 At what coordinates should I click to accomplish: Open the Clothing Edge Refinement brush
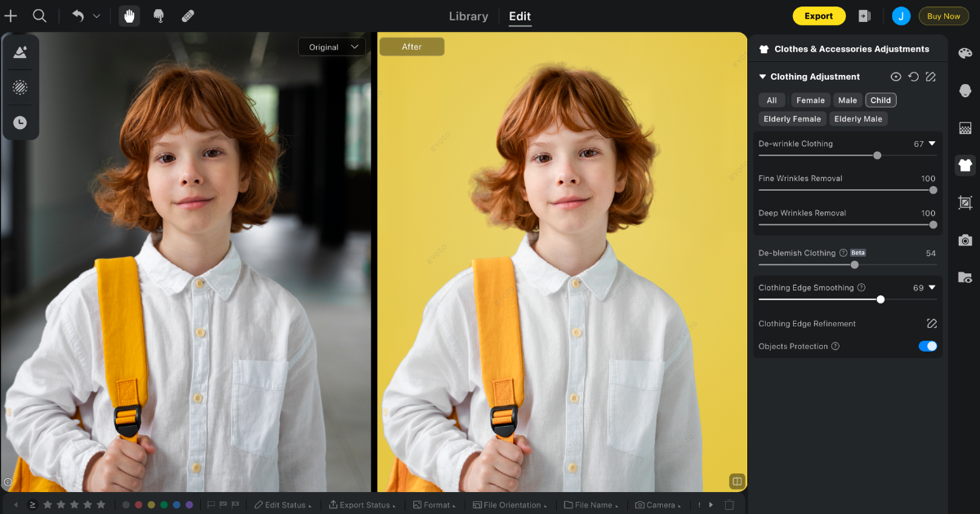[932, 323]
